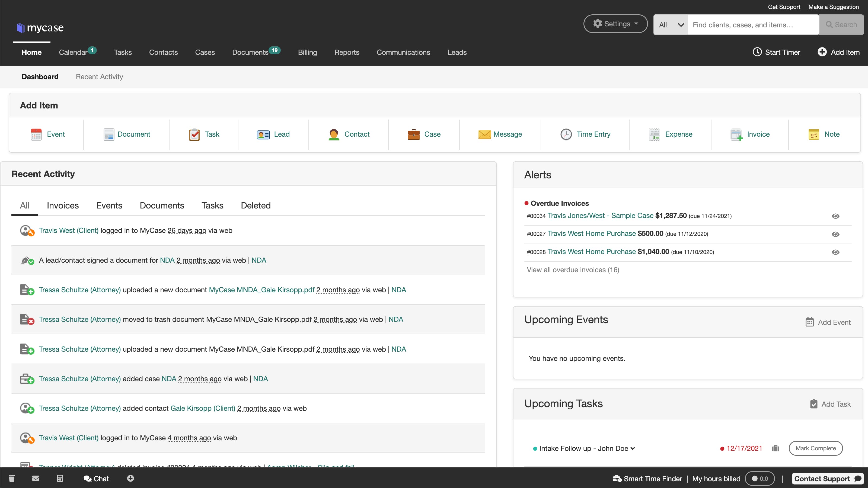Toggle the My hours billed switch

[759, 479]
